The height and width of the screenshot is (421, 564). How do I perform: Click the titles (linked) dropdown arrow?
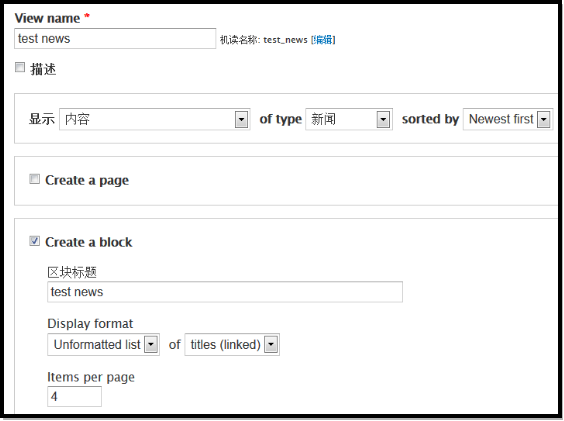271,345
